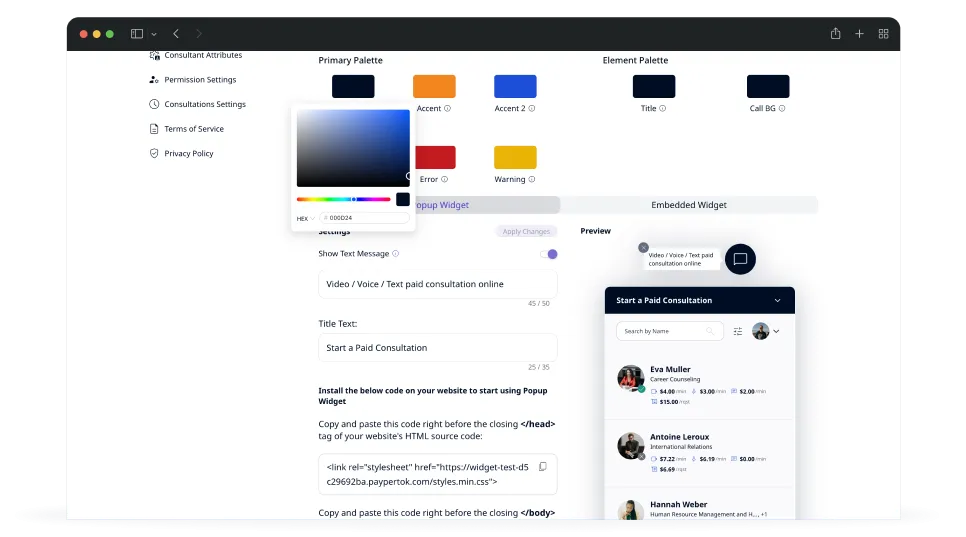
Task: Open Eva Muller's consultant name
Action: point(670,369)
